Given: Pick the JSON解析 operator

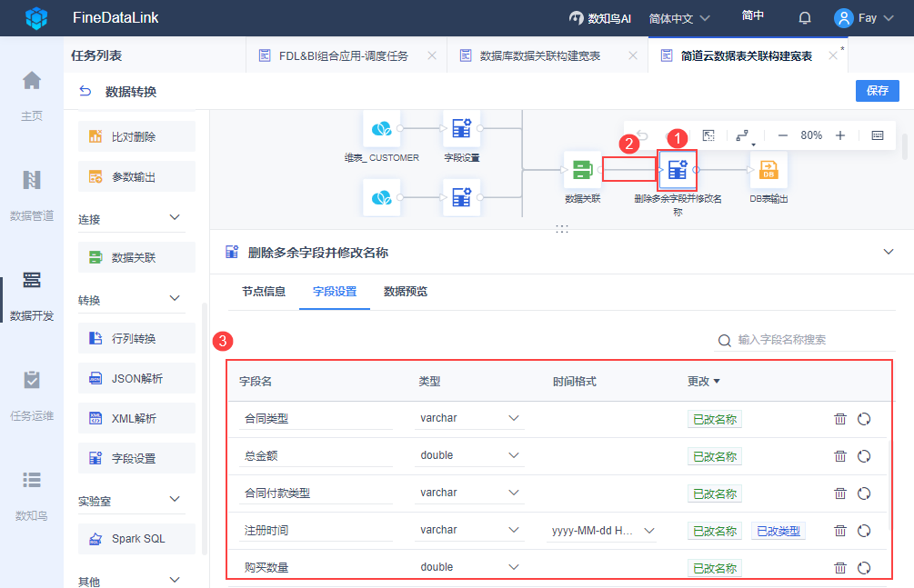Looking at the screenshot, I should tap(137, 378).
